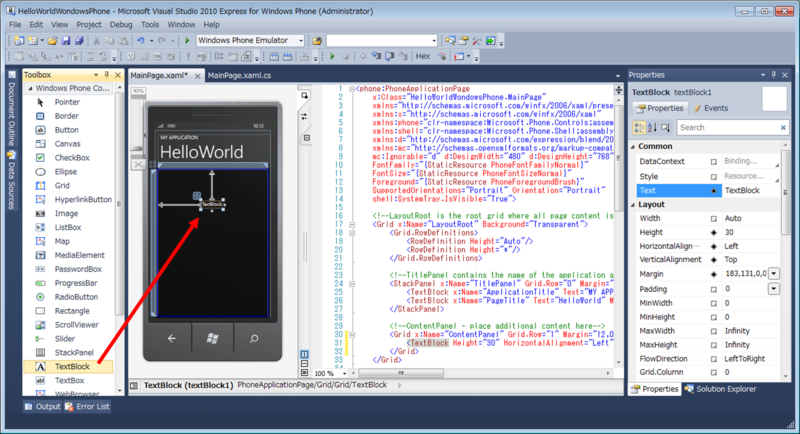Image resolution: width=800 pixels, height=434 pixels.
Task: Open Solution Explorer from the toolbar icon
Action: [x=450, y=40]
